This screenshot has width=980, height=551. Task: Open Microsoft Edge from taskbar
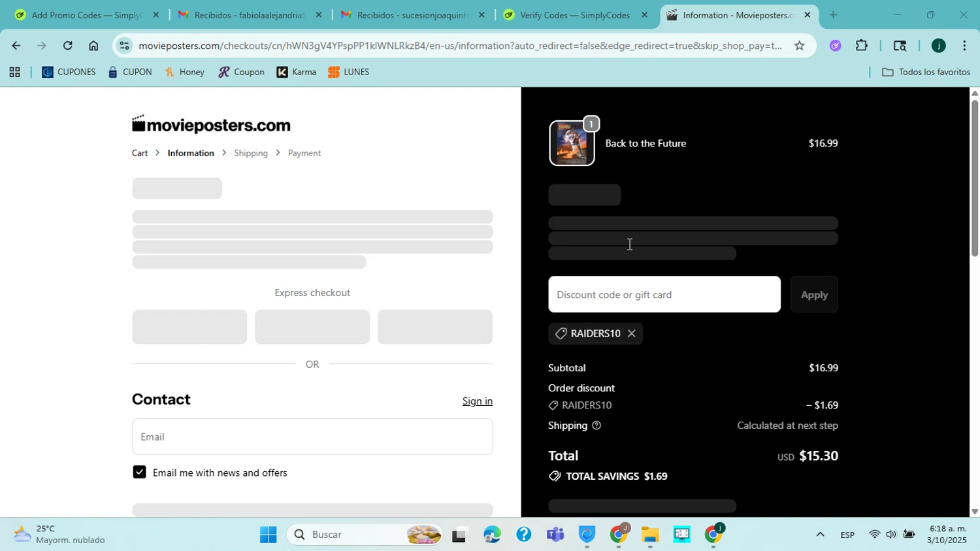[491, 535]
